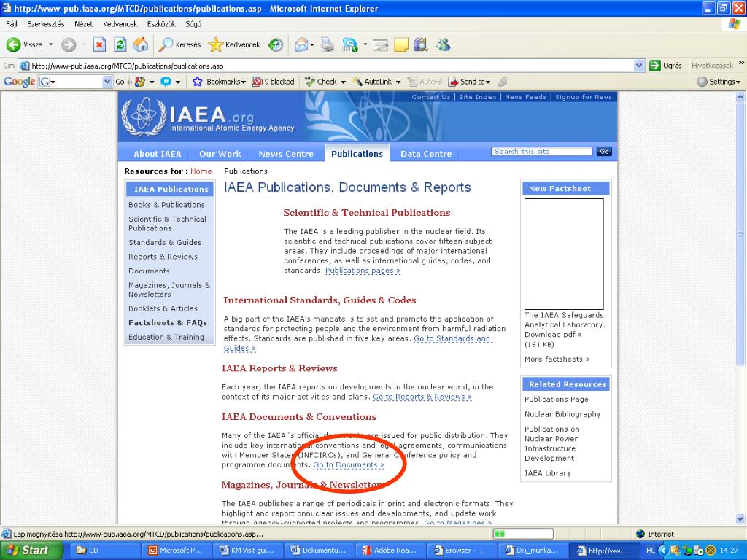
Task: Click the Google toolbar logo
Action: point(19,82)
